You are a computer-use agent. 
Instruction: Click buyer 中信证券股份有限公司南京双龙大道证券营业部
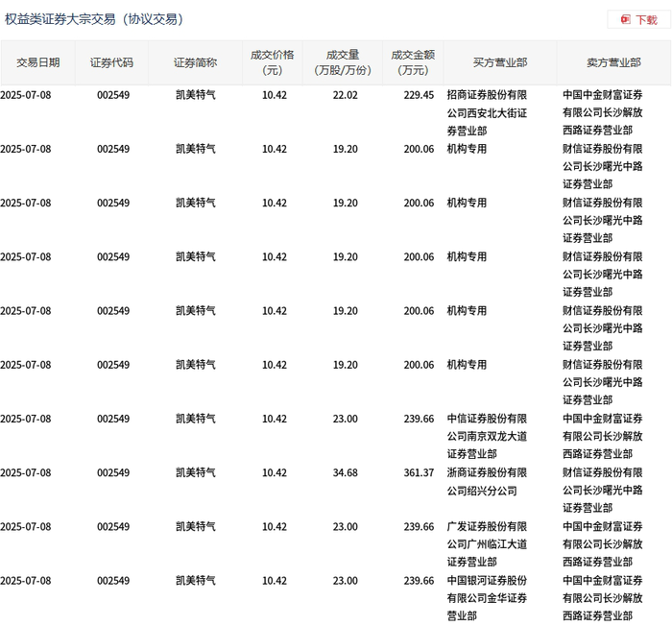[487, 437]
